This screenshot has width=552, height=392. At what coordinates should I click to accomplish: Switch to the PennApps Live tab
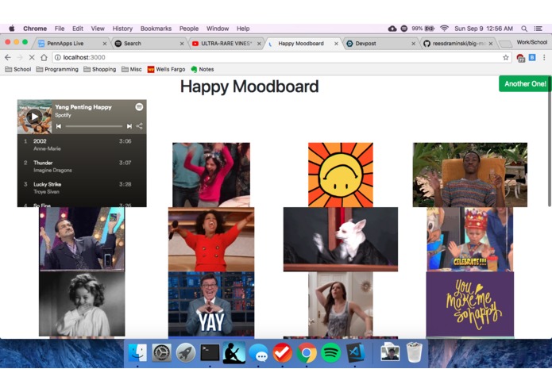click(72, 44)
